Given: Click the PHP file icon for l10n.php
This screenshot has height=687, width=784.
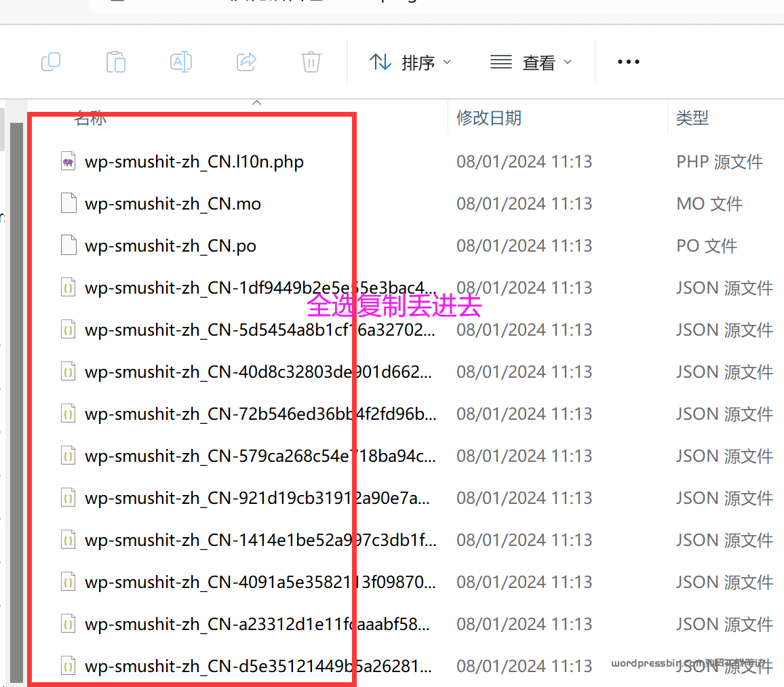Looking at the screenshot, I should [x=68, y=162].
